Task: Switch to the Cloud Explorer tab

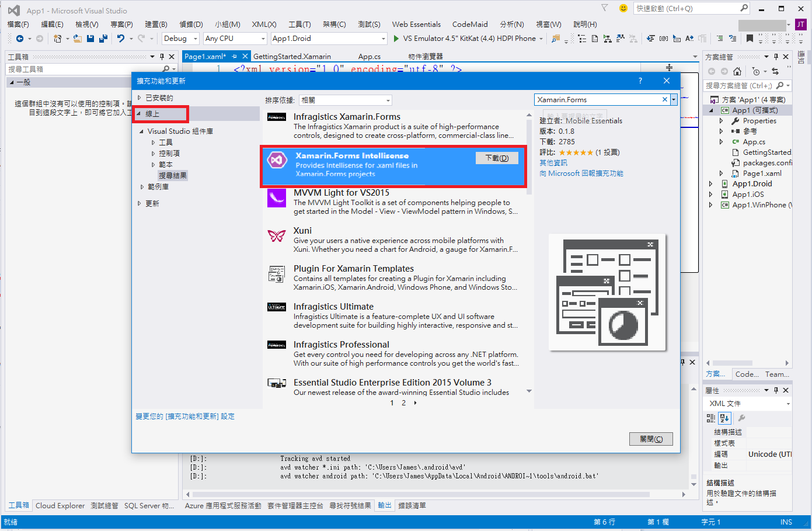Action: 60,505
